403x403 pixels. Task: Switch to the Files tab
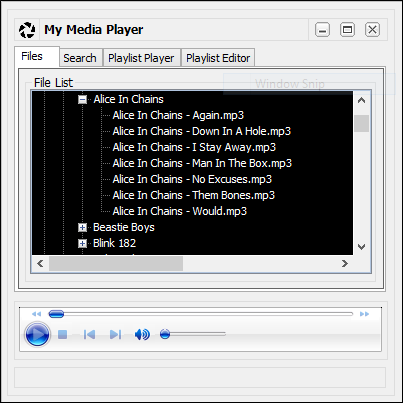[37, 56]
